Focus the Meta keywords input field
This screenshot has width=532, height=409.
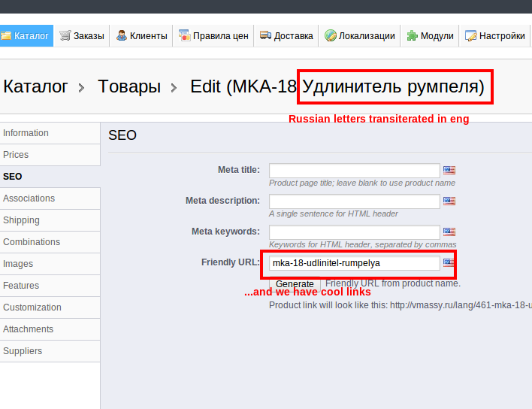pos(354,232)
